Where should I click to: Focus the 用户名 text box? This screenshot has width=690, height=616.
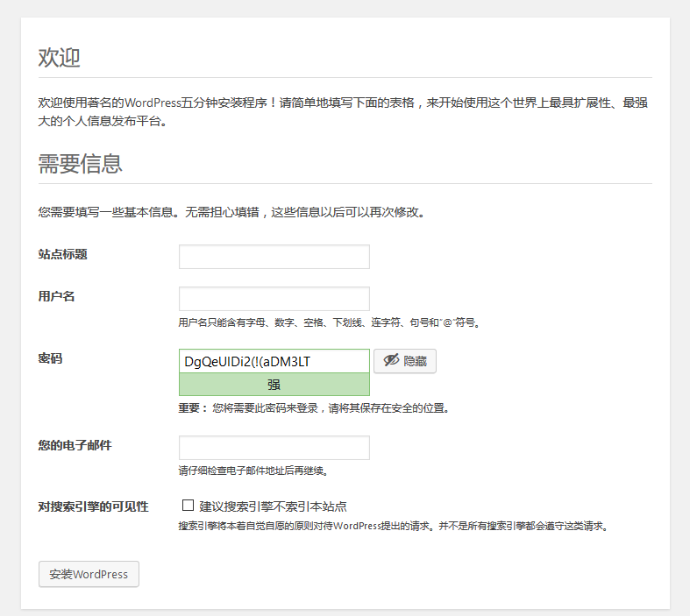coord(274,299)
